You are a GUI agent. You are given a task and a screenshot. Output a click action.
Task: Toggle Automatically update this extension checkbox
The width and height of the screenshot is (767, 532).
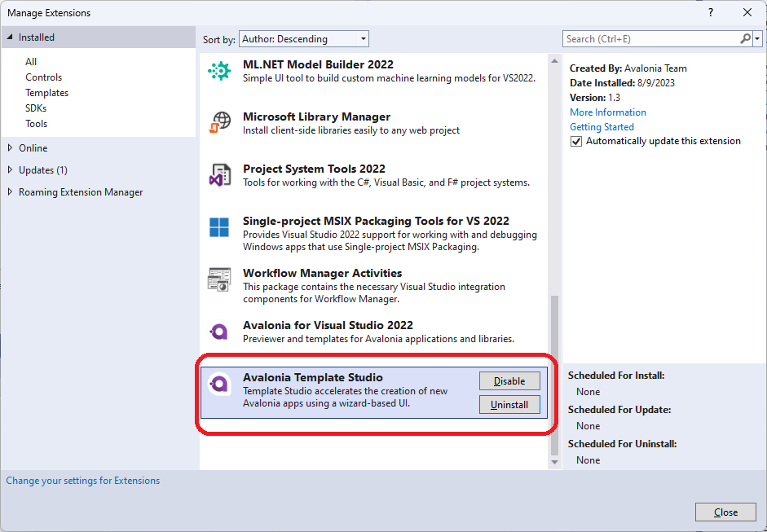(576, 141)
